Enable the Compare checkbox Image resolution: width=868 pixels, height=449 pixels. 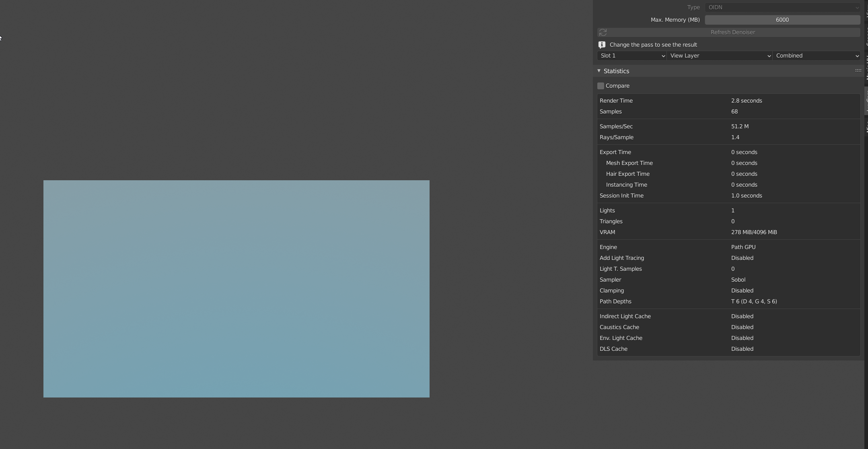pyautogui.click(x=601, y=86)
